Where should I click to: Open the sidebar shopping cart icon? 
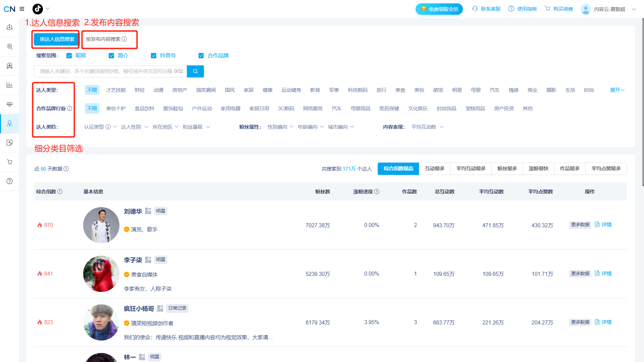pyautogui.click(x=9, y=162)
